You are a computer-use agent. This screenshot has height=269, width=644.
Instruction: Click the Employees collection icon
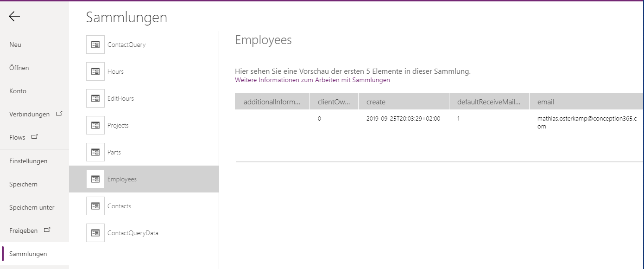click(95, 179)
